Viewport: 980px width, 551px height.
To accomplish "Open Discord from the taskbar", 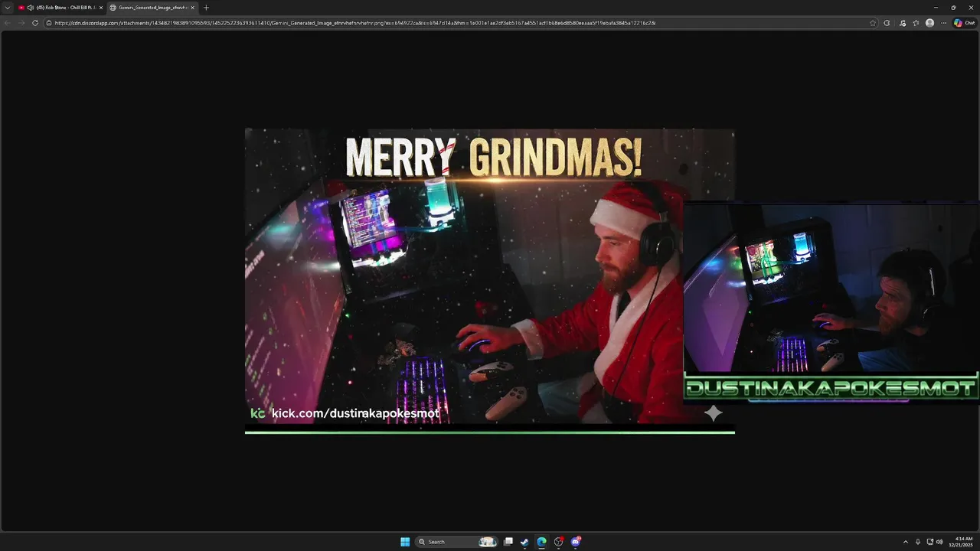I will (x=576, y=542).
